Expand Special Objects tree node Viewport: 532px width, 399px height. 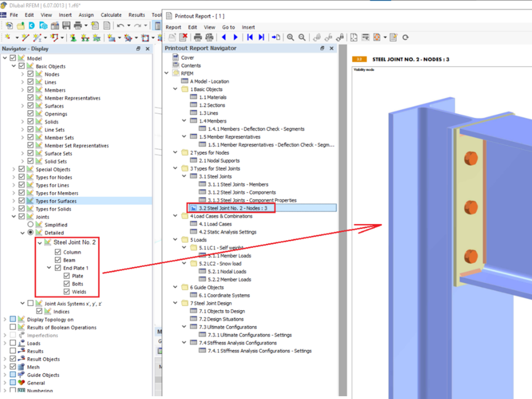[x=14, y=169]
